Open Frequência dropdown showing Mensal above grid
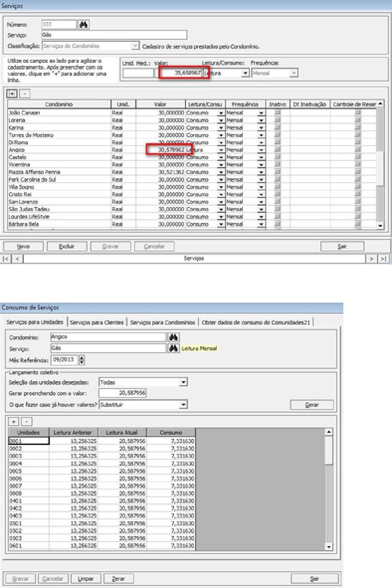The image size is (392, 588). [x=293, y=73]
